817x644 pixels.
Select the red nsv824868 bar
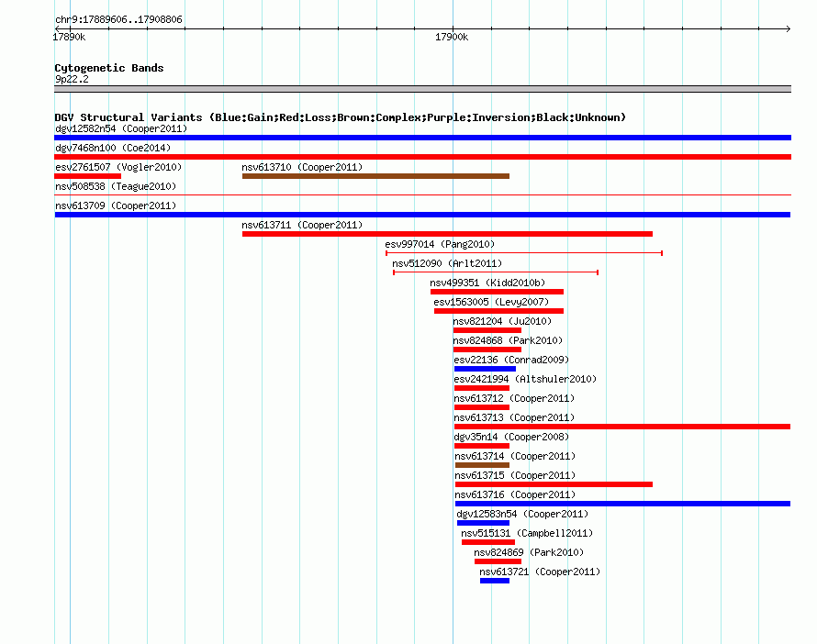pos(487,350)
